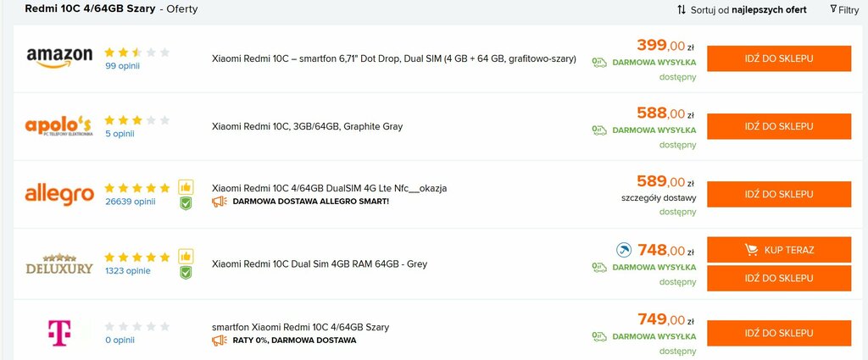Image resolution: width=868 pixels, height=360 pixels.
Task: Click Idź do sklepu for the 399 zł offer
Action: click(x=779, y=58)
